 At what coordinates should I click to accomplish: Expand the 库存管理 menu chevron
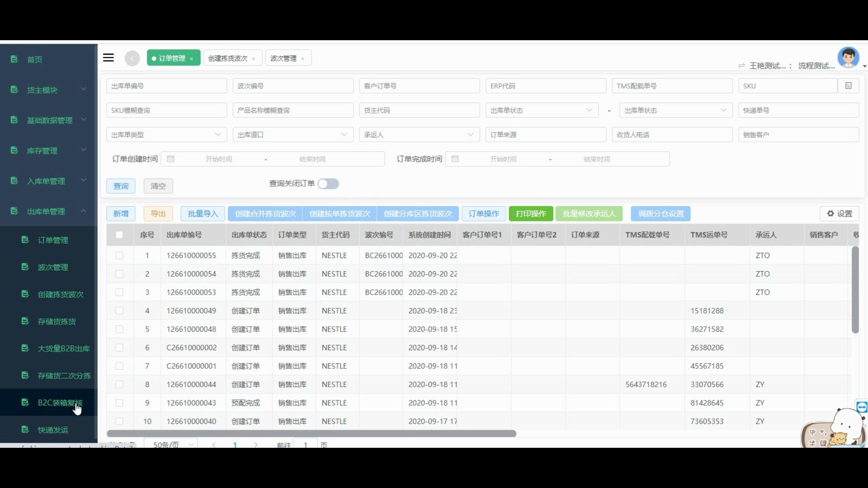click(84, 150)
